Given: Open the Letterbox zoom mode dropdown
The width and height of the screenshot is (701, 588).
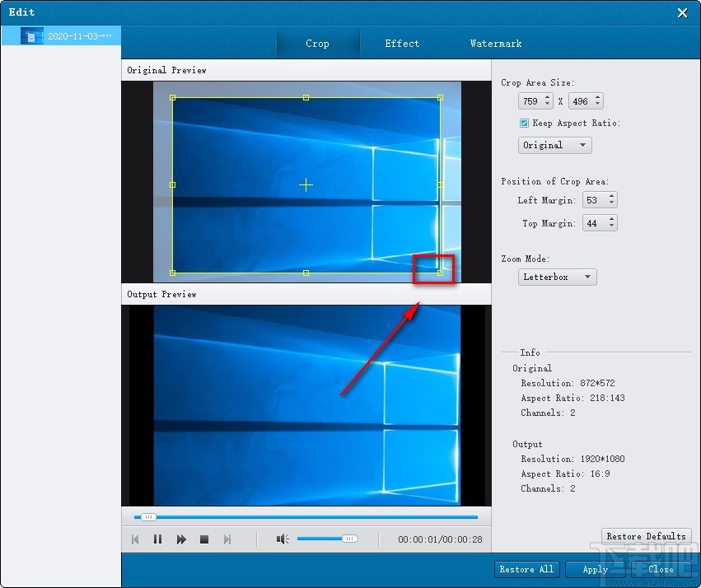Looking at the screenshot, I should (557, 277).
